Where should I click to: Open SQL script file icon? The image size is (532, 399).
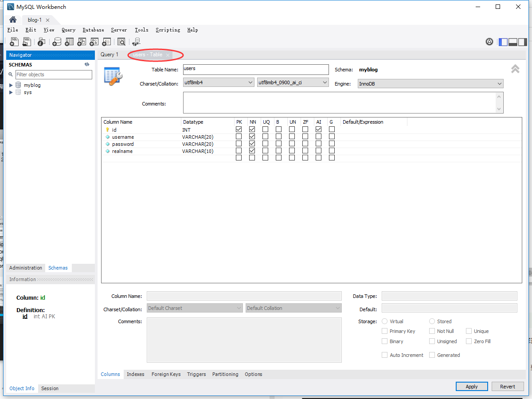pos(27,42)
